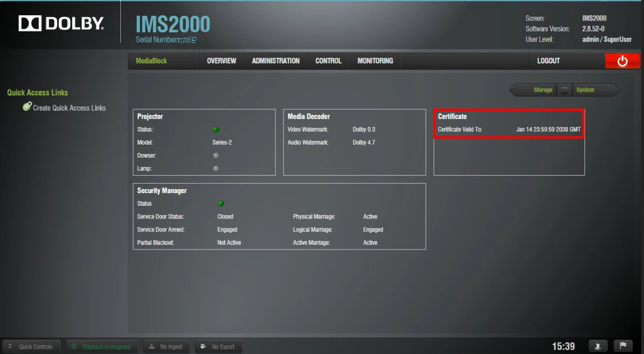Image resolution: width=644 pixels, height=354 pixels.
Task: Toggle the center square between Storage and System
Action: (564, 90)
